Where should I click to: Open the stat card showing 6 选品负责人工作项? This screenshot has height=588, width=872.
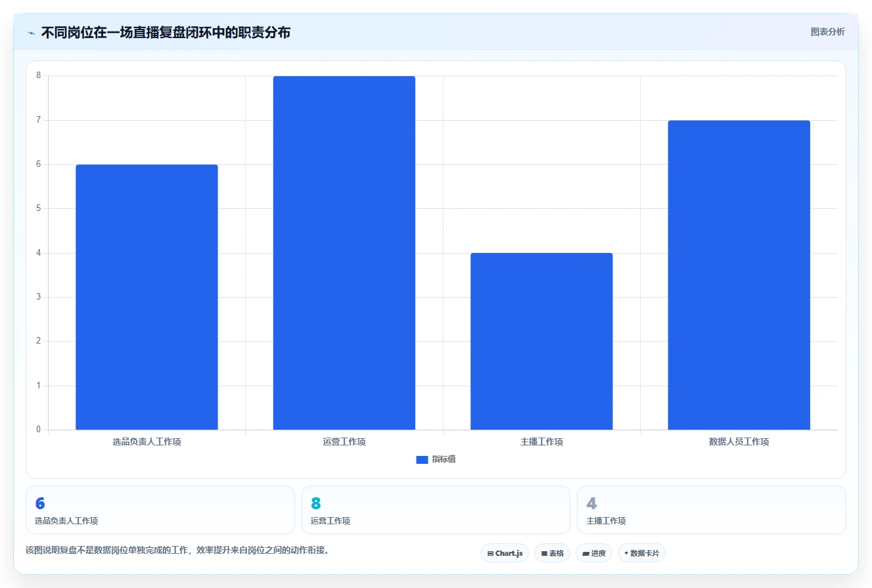[160, 510]
